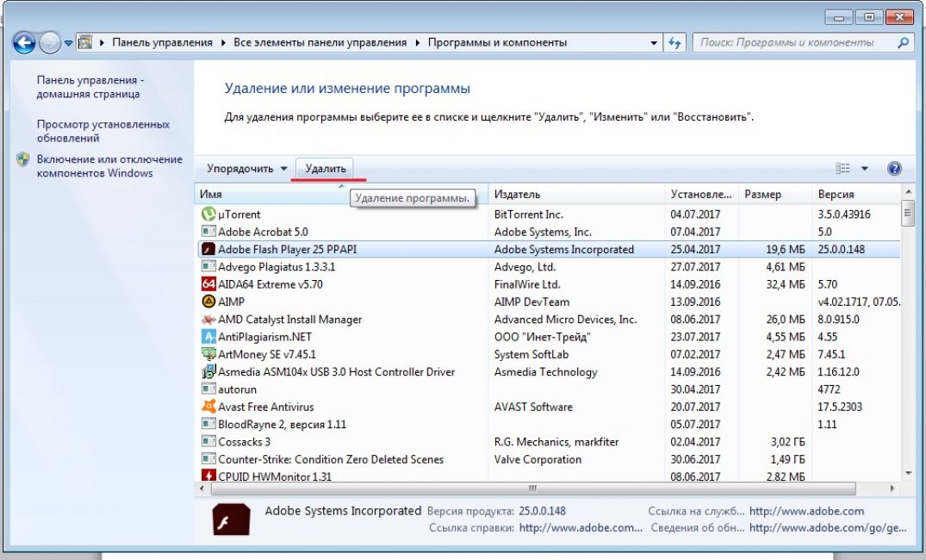
Task: Click the Avast Free Antivirus icon
Action: pos(208,407)
